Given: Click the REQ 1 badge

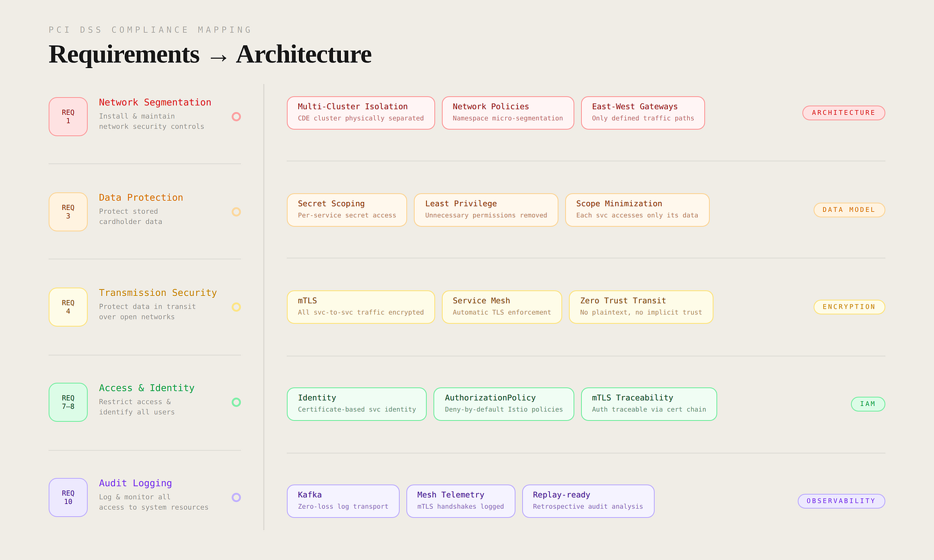Looking at the screenshot, I should pyautogui.click(x=68, y=117).
